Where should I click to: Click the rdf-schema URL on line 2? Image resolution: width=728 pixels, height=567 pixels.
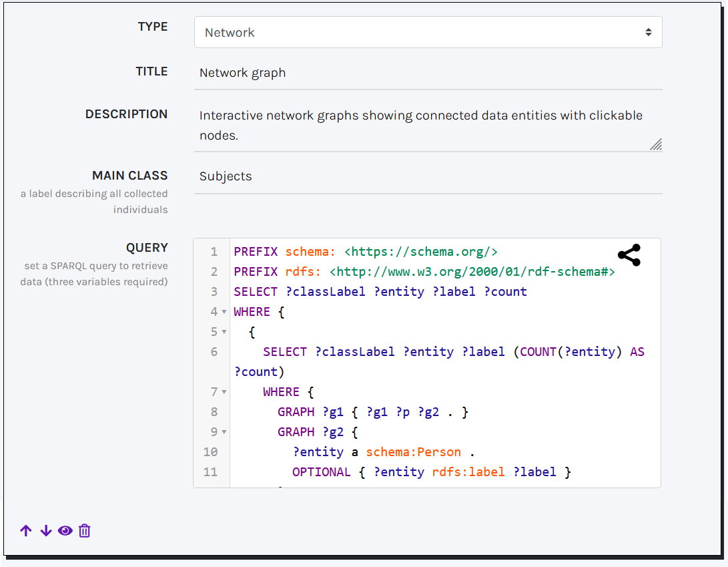click(472, 272)
